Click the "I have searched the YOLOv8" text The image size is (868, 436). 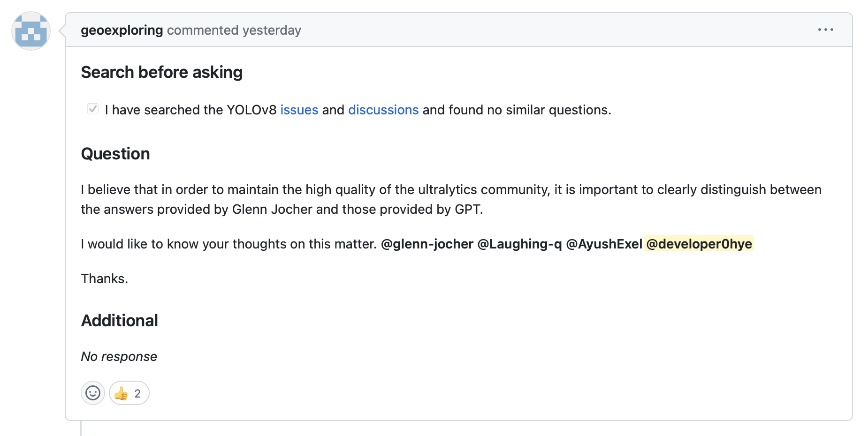tap(190, 110)
